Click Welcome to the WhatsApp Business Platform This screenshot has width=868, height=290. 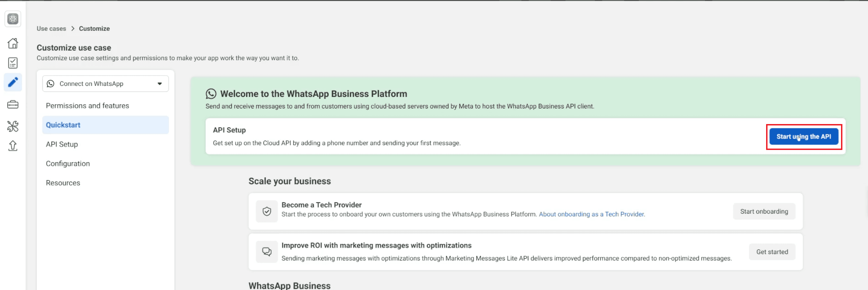click(314, 94)
